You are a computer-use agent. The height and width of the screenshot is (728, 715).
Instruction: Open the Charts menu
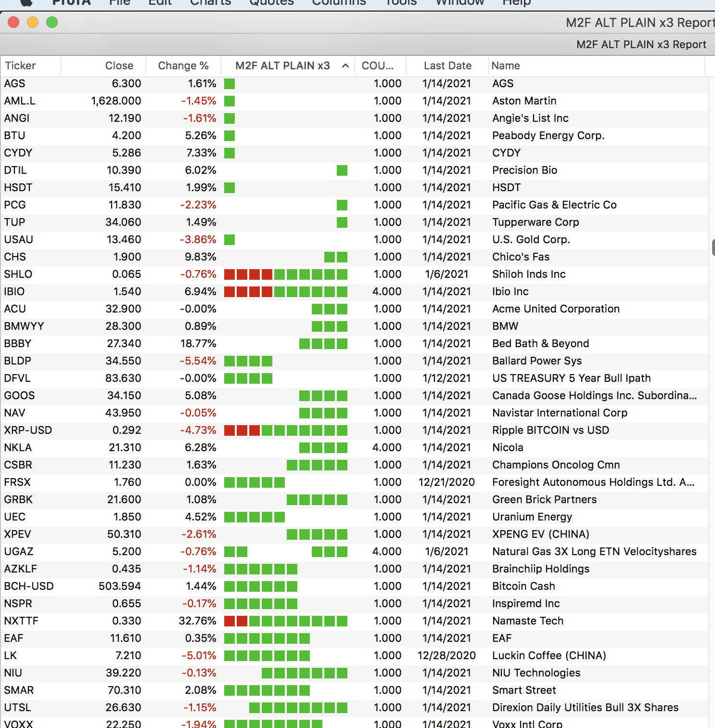(x=210, y=2)
